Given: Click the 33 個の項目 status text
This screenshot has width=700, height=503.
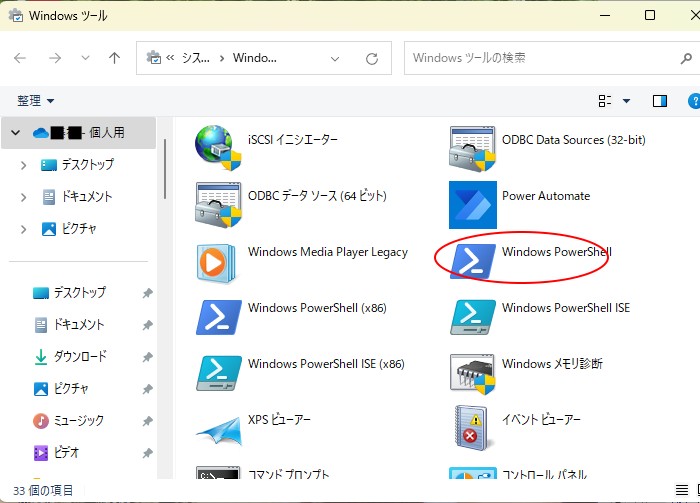Looking at the screenshot, I should pos(43,491).
